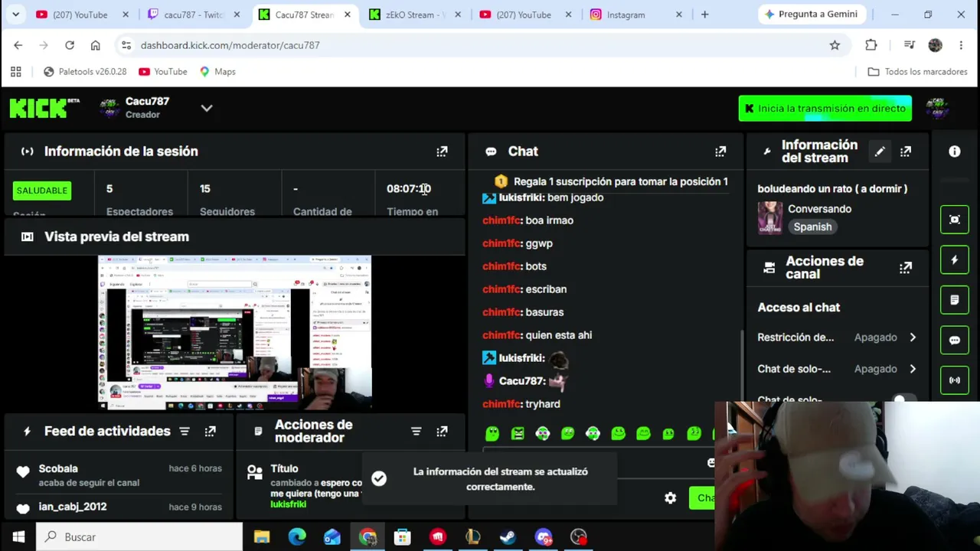
Task: Click the Windows Buscar search box
Action: click(139, 537)
